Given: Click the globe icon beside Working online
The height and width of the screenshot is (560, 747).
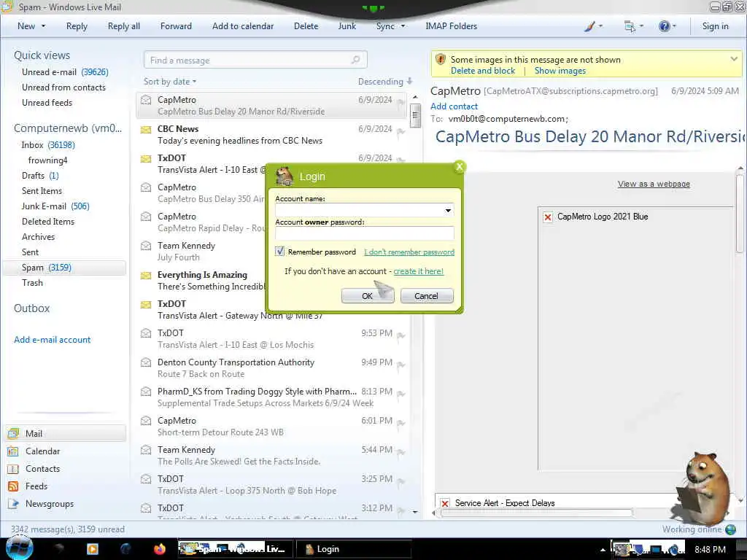Looking at the screenshot, I should click(730, 529).
